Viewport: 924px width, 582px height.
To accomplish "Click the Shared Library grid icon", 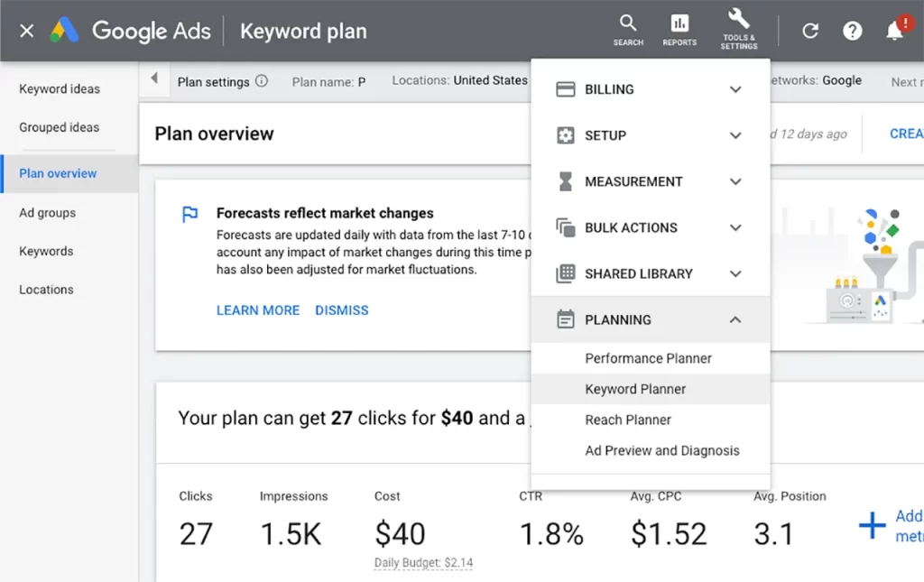I will 565,273.
